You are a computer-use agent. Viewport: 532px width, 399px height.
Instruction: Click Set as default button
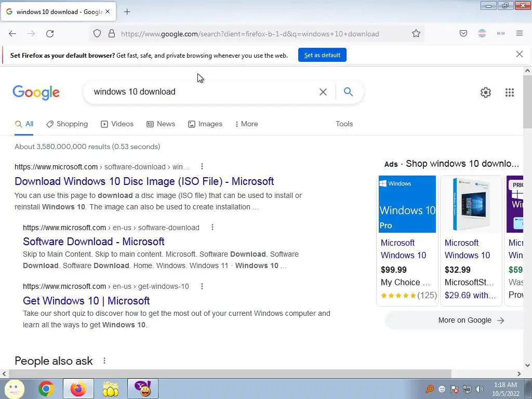[322, 55]
